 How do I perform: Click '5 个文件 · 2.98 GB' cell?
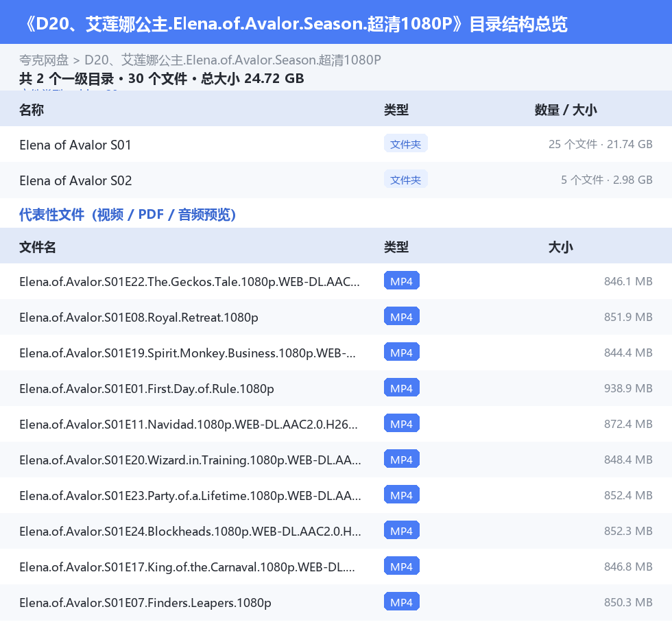[607, 180]
